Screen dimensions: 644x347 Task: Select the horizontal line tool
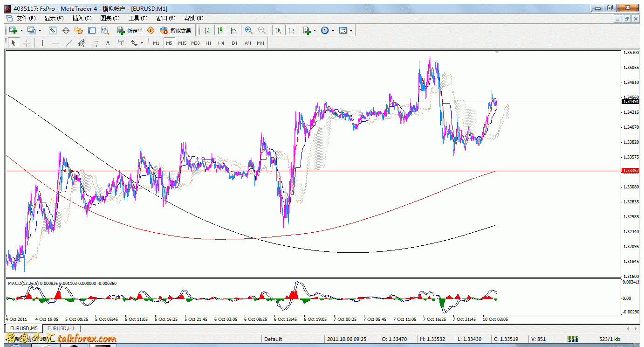coord(56,43)
